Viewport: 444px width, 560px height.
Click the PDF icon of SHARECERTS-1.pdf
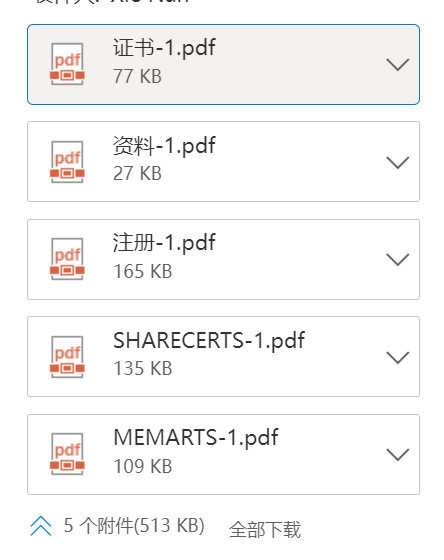point(67,357)
